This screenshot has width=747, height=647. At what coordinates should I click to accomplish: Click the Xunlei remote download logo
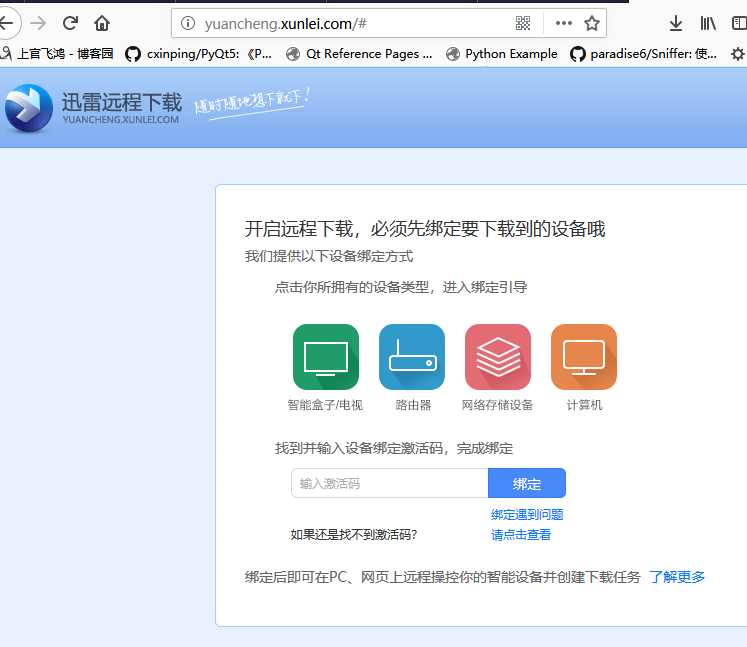tap(29, 108)
